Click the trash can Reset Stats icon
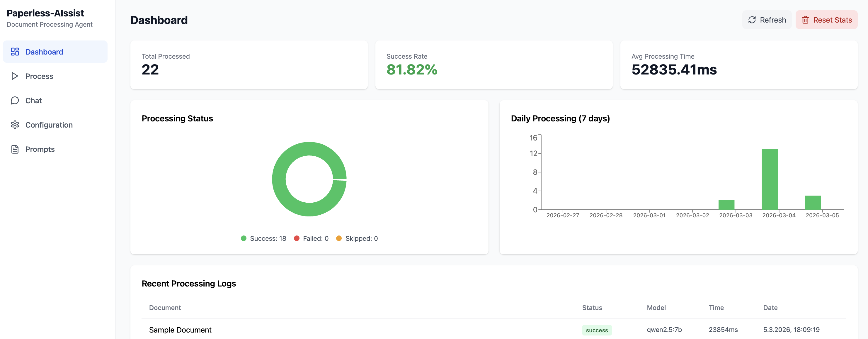This screenshot has height=339, width=868. (805, 20)
